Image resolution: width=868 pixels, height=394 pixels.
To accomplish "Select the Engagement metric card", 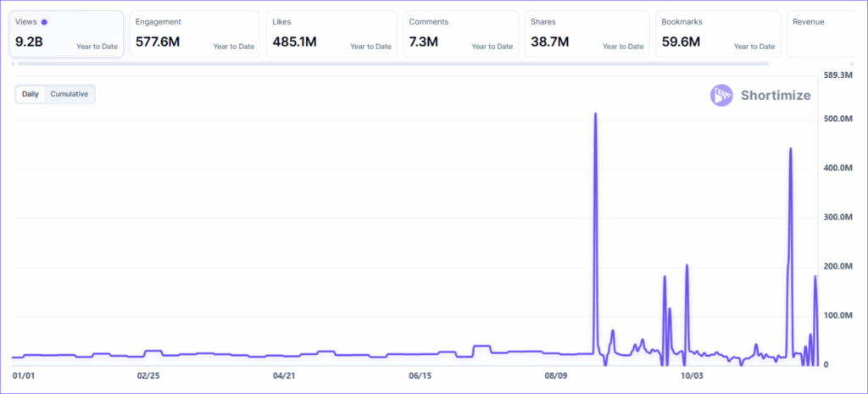I will (x=194, y=34).
